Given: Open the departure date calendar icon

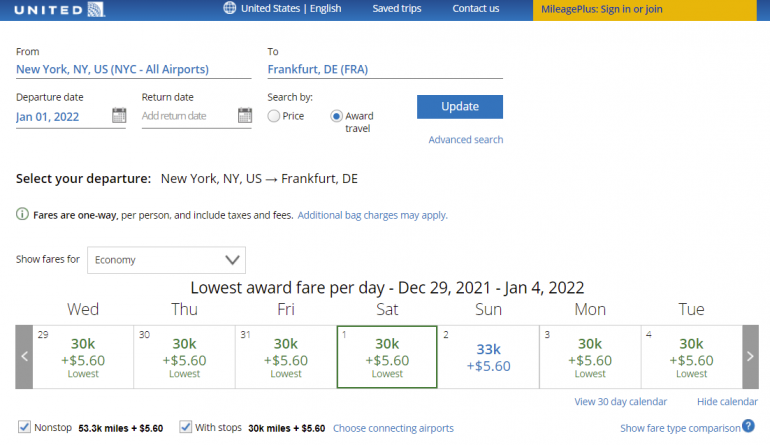Looking at the screenshot, I should 119,116.
